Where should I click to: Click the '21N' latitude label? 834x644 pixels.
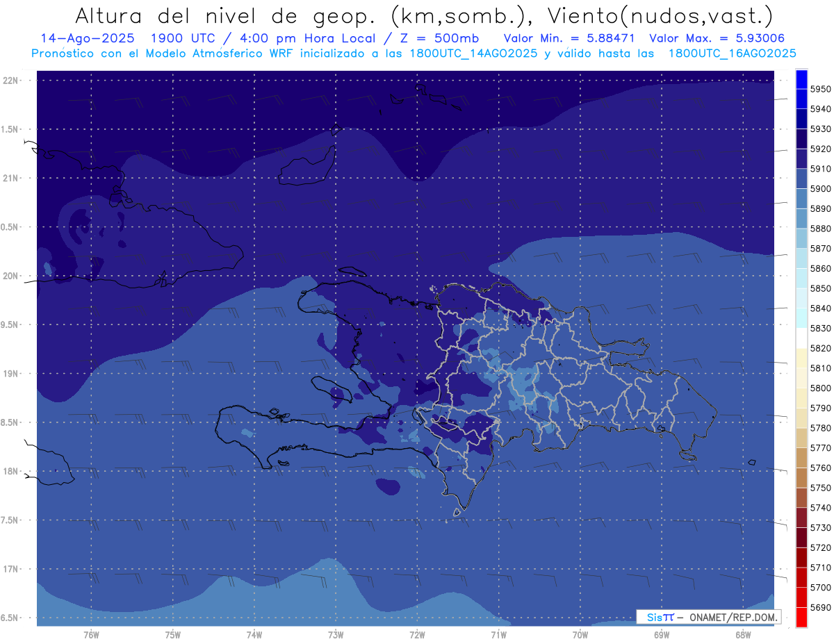(10, 179)
